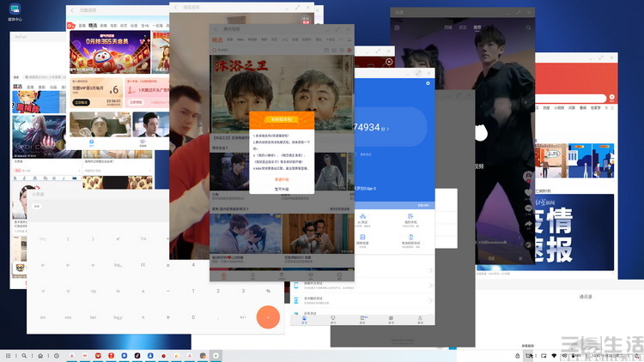Click the cos key in calculator
The height and width of the screenshot is (362, 644).
tap(68, 317)
